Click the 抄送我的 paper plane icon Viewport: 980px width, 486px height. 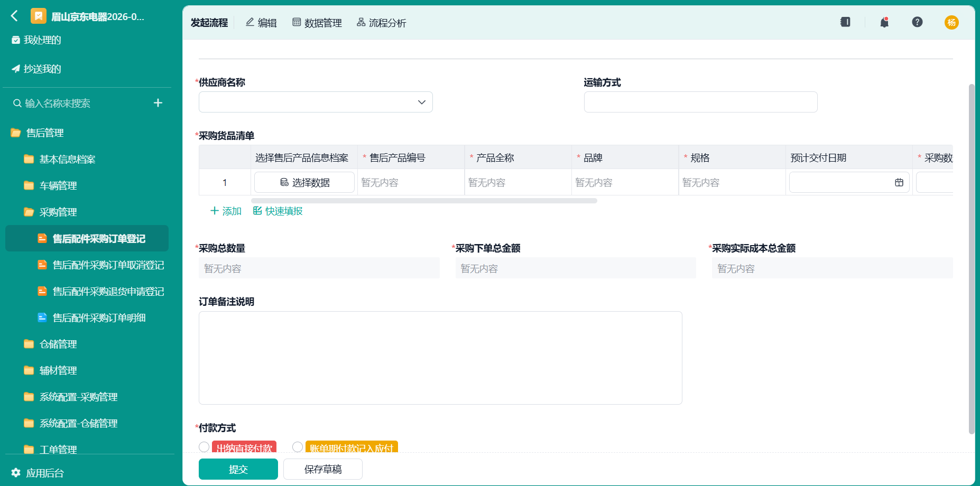pyautogui.click(x=16, y=69)
